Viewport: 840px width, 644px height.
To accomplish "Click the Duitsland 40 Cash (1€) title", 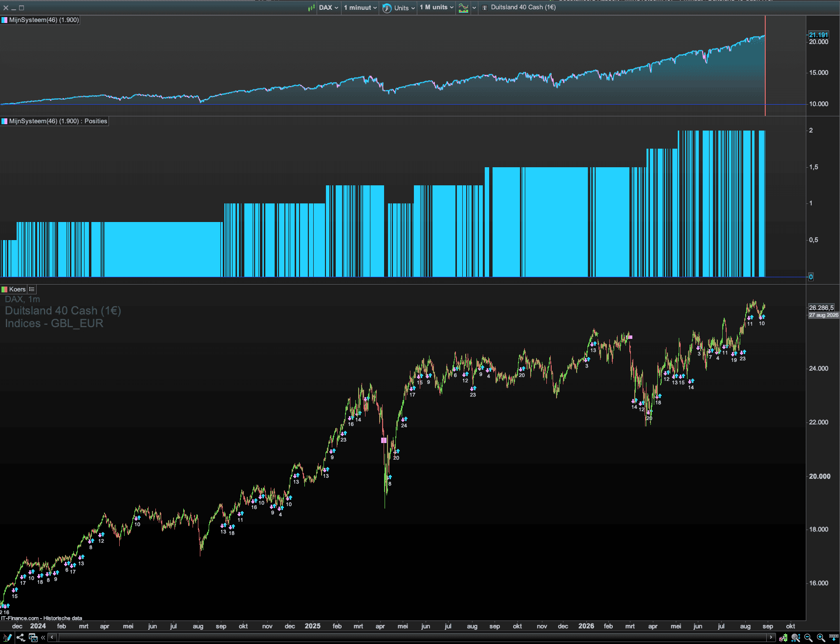I will (x=523, y=7).
